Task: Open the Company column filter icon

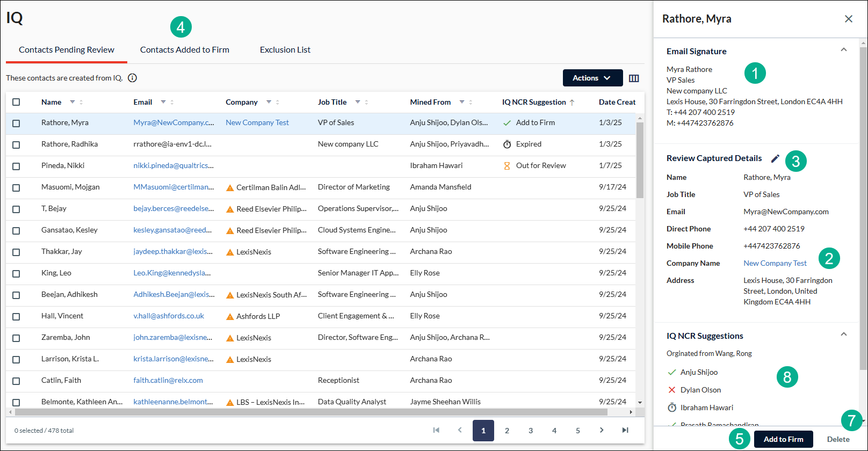Action: point(269,102)
